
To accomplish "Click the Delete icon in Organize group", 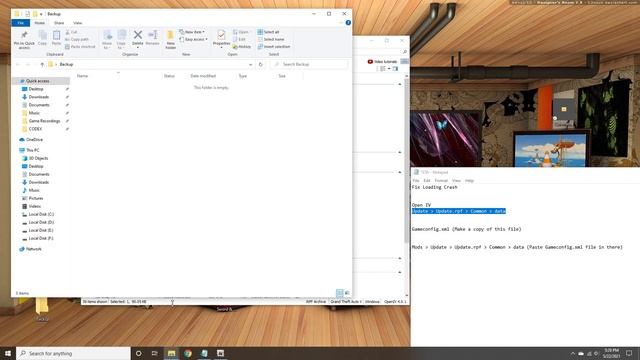I will point(138,35).
